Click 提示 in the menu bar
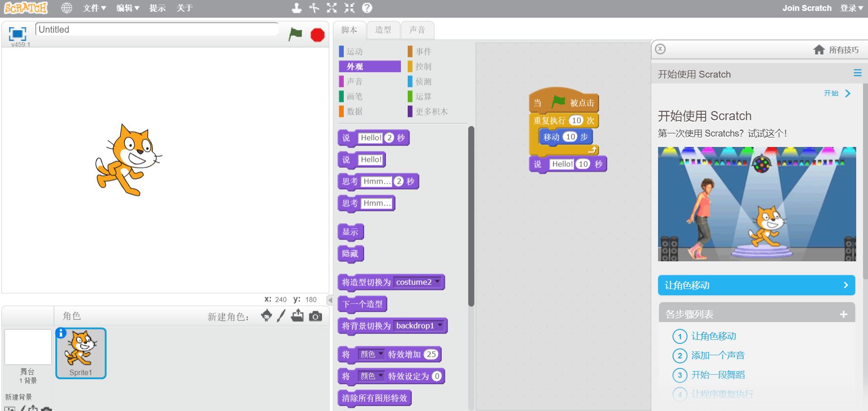This screenshot has height=411, width=868. (157, 8)
